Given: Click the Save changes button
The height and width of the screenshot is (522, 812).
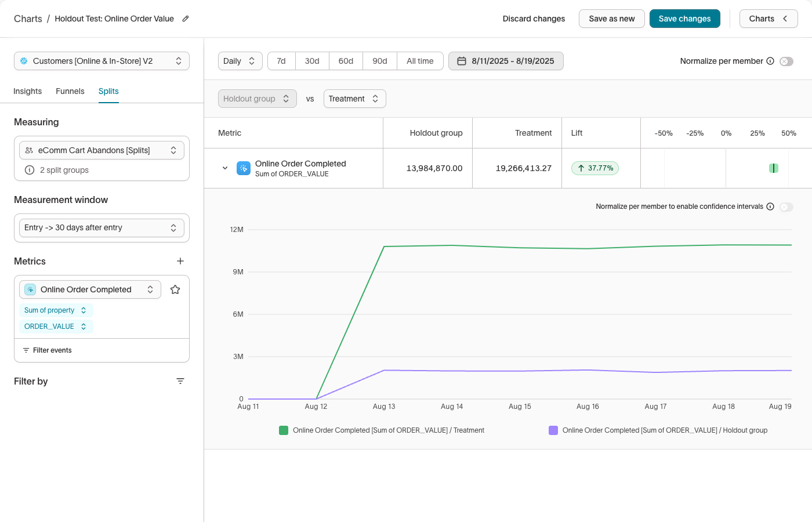Looking at the screenshot, I should point(684,19).
